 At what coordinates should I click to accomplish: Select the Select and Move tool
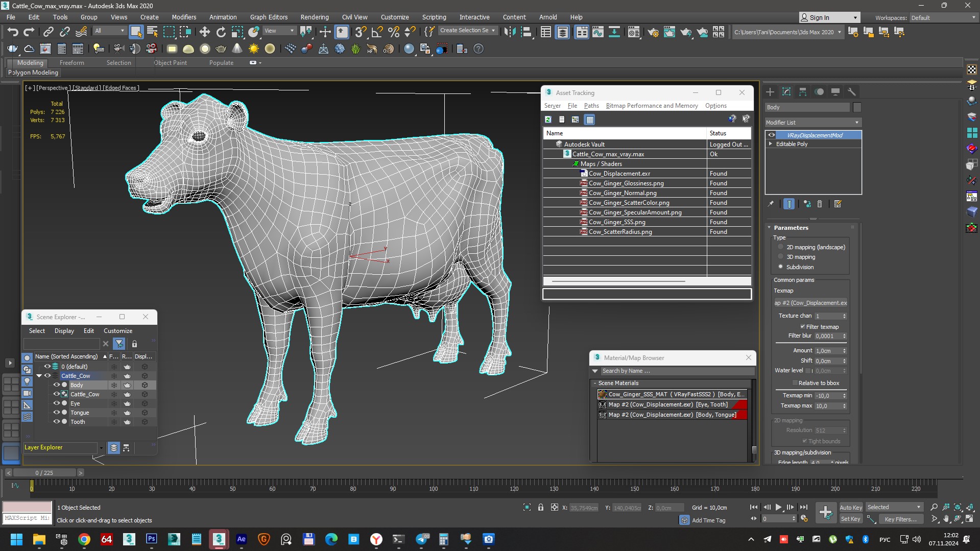pos(204,32)
